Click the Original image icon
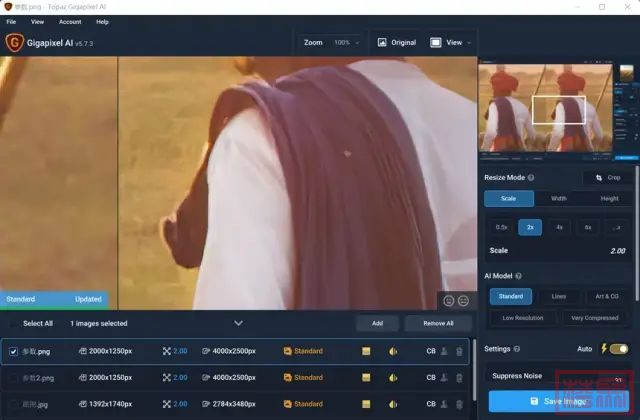This screenshot has width=640, height=420. (x=382, y=42)
